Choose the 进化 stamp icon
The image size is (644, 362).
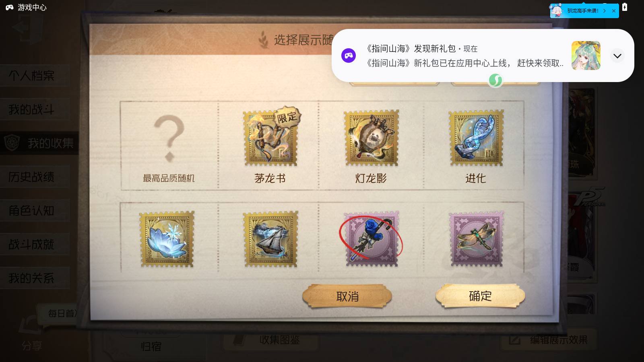[x=476, y=138]
